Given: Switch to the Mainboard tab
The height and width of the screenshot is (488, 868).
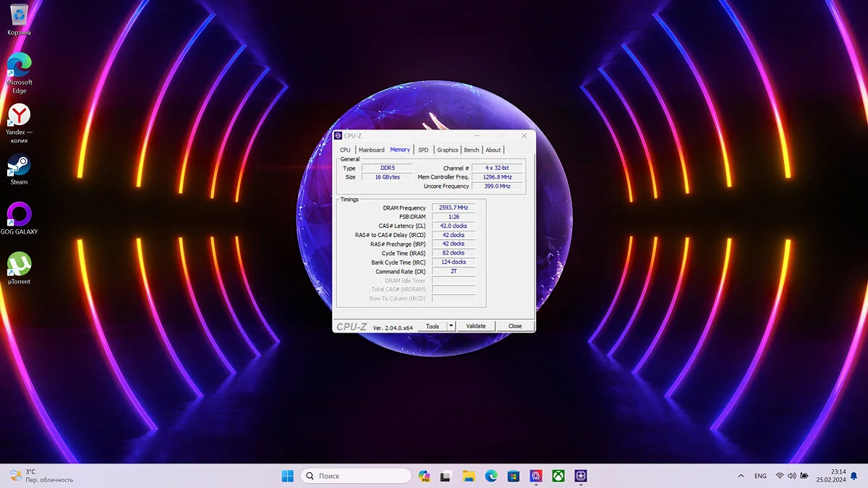Looking at the screenshot, I should [371, 150].
